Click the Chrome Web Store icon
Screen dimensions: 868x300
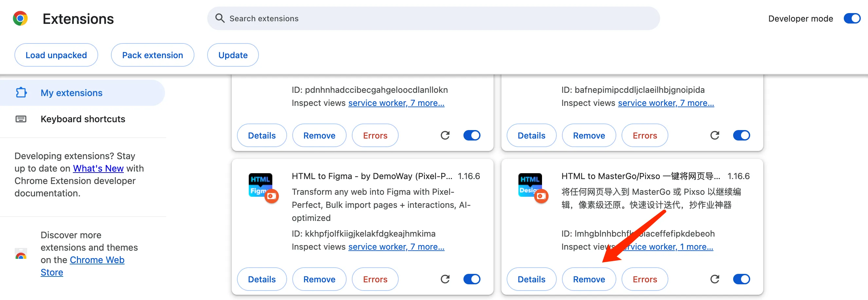pos(21,254)
